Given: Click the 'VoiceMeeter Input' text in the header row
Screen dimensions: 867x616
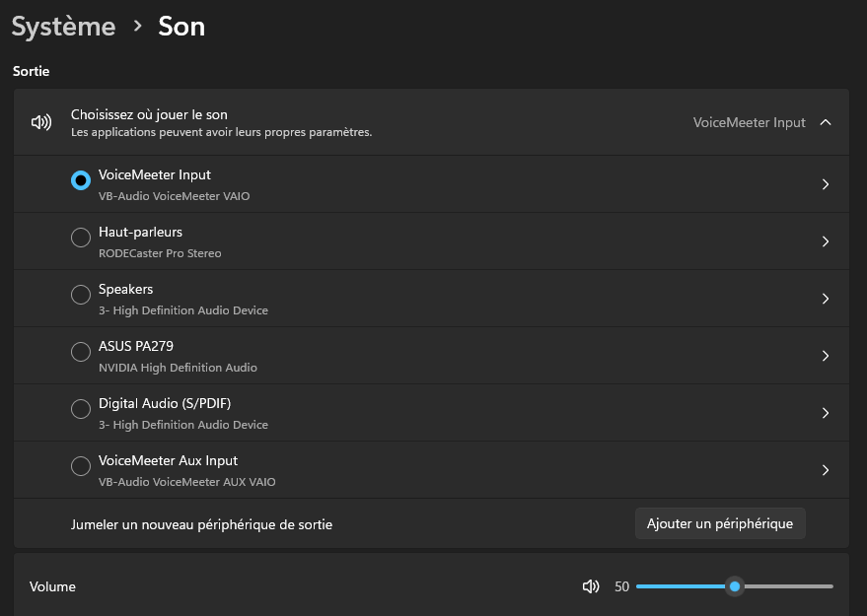Looking at the screenshot, I should 750,122.
